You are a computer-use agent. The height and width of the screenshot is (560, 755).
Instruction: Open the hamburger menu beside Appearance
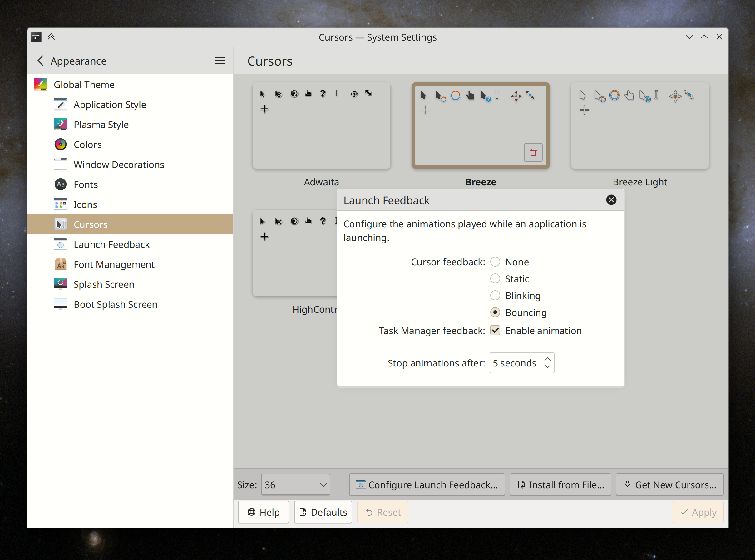click(x=220, y=61)
